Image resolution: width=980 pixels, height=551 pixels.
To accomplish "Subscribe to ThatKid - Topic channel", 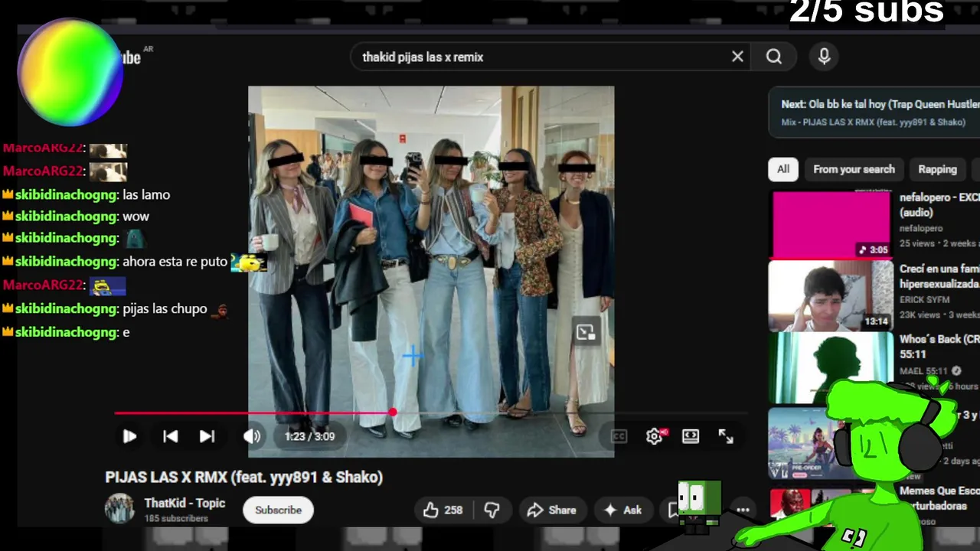I will pyautogui.click(x=278, y=510).
